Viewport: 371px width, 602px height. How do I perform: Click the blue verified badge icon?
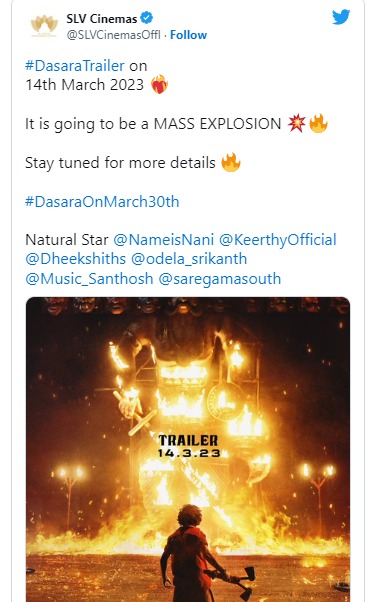click(x=147, y=18)
